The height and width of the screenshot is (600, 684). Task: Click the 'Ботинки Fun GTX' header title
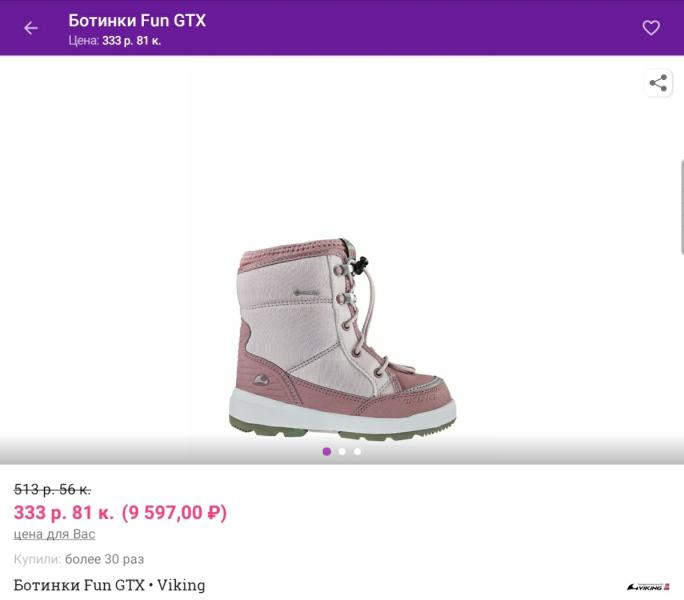pyautogui.click(x=137, y=21)
